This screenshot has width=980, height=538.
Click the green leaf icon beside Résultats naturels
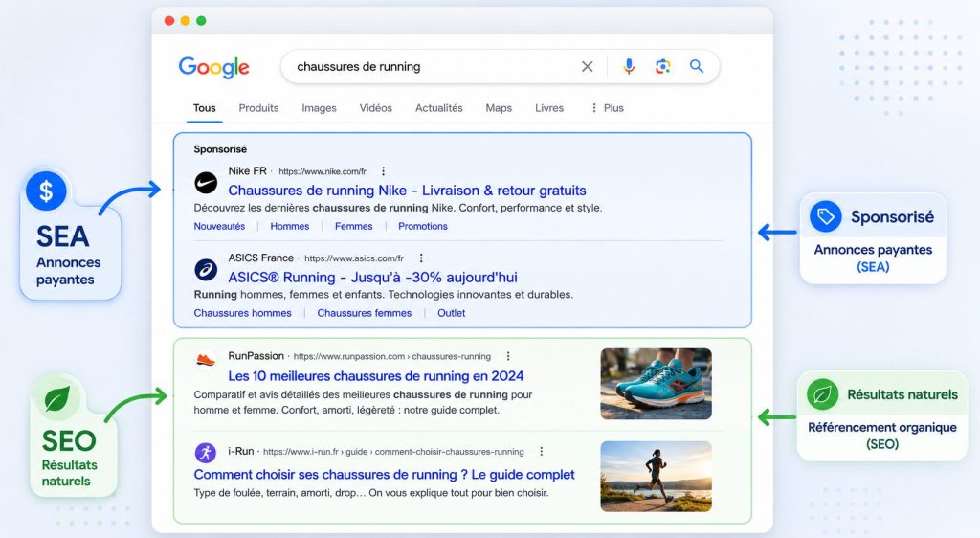[x=822, y=394]
